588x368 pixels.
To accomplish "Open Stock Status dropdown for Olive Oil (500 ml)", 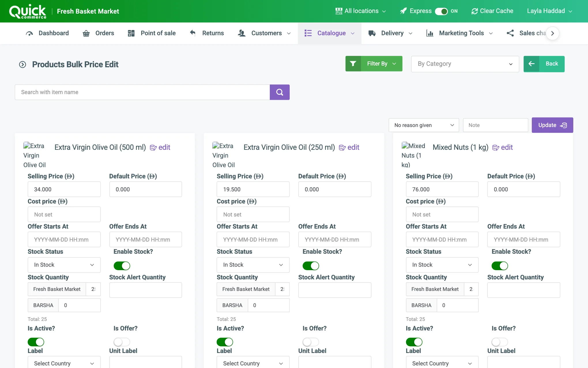I will click(64, 265).
